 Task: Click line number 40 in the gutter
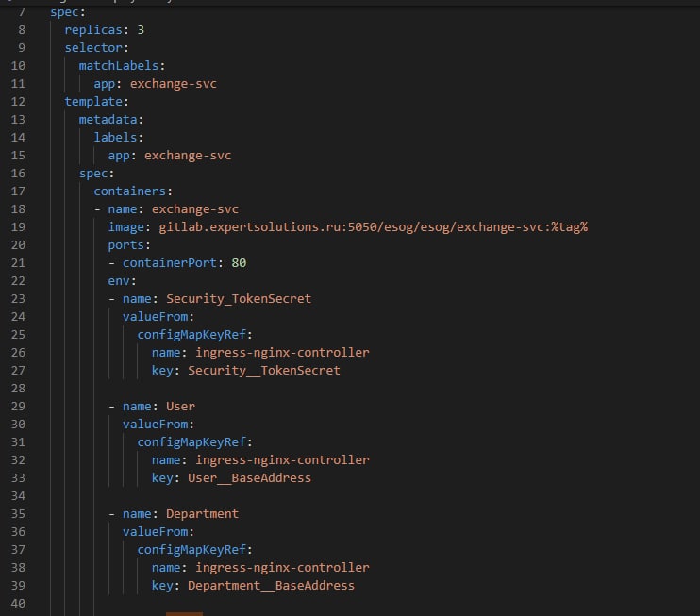(18, 604)
